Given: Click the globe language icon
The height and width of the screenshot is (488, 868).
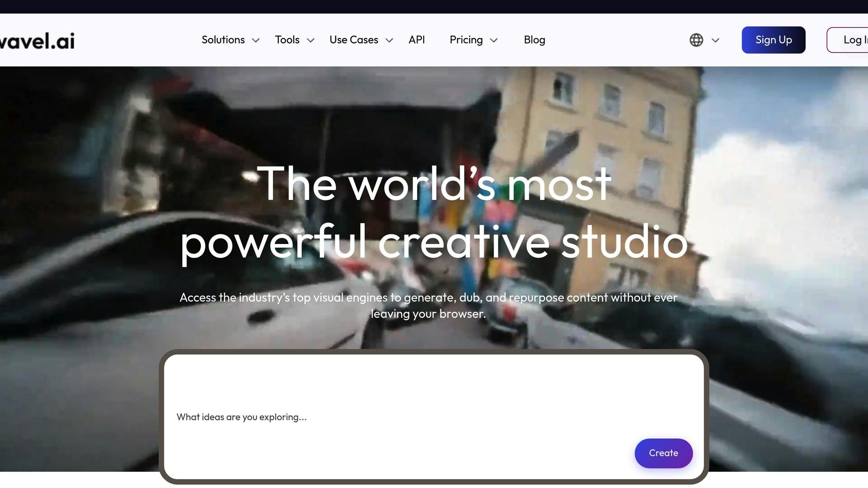Looking at the screenshot, I should click(x=696, y=40).
